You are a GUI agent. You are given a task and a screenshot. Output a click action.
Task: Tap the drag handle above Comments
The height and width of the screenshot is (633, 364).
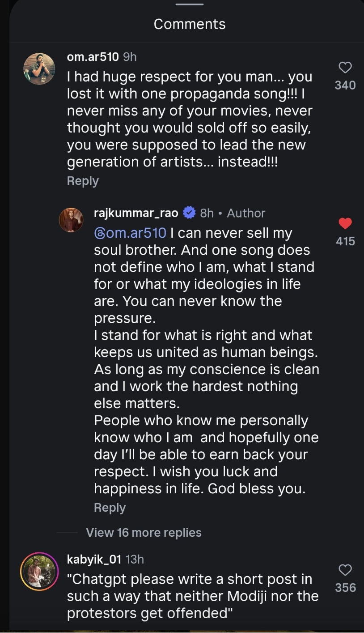[190, 4]
